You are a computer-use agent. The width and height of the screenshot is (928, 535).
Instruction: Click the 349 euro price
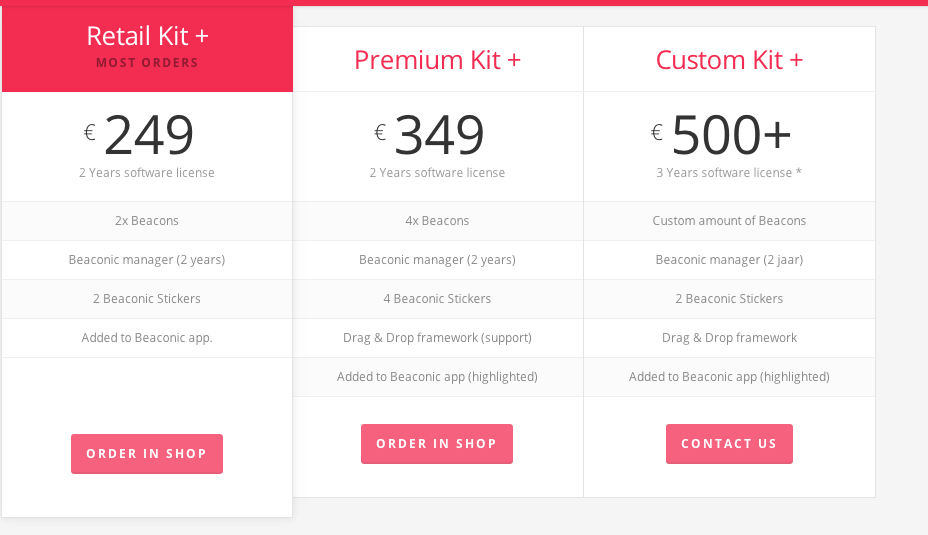pyautogui.click(x=439, y=135)
